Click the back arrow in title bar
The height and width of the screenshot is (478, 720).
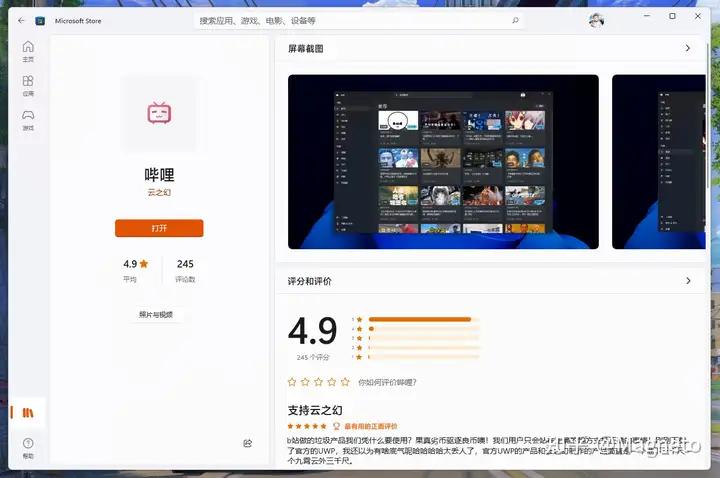22,19
